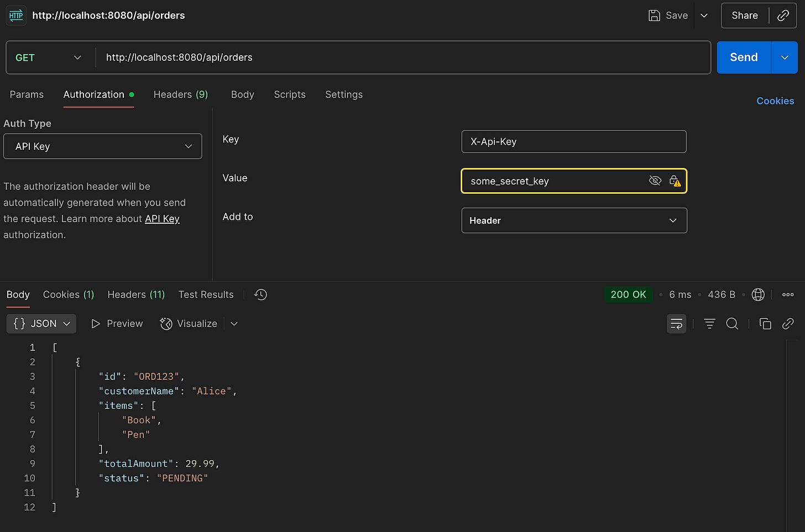Screen dimensions: 805x532
Task: Click the request URL input field
Action: pos(402,57)
